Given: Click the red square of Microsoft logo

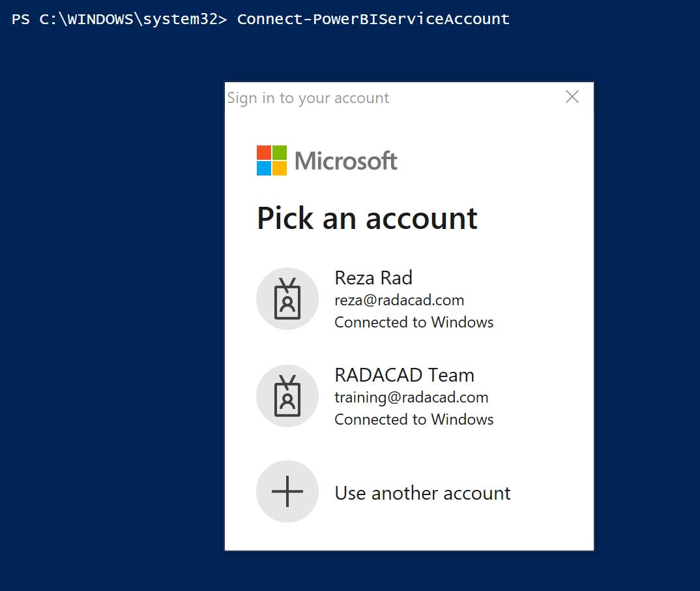Looking at the screenshot, I should (x=263, y=153).
